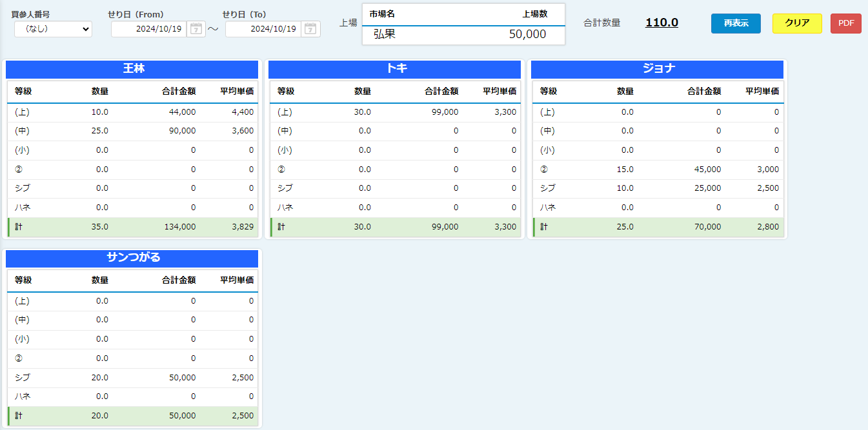Select the 99,000 amount in トキ's 計 row
The width and height of the screenshot is (868, 430).
445,227
